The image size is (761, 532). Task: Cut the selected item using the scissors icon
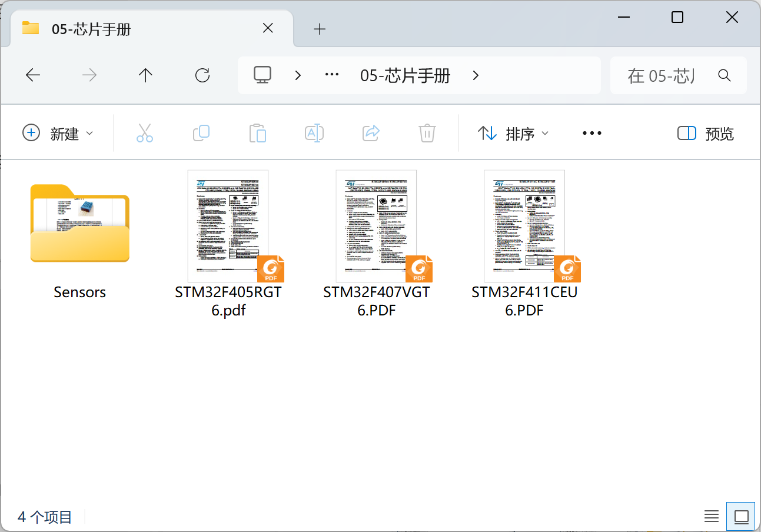[x=145, y=133]
